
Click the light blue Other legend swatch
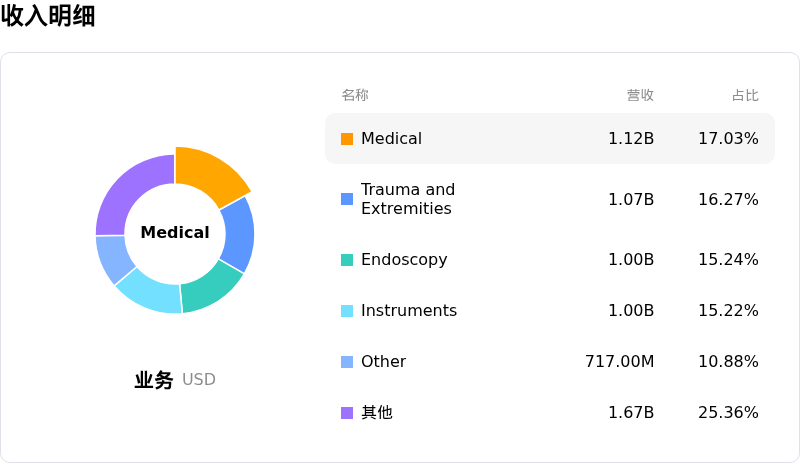(347, 362)
